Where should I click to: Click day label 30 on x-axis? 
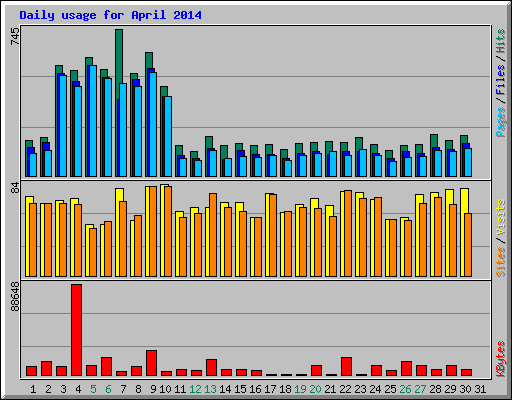tap(465, 389)
